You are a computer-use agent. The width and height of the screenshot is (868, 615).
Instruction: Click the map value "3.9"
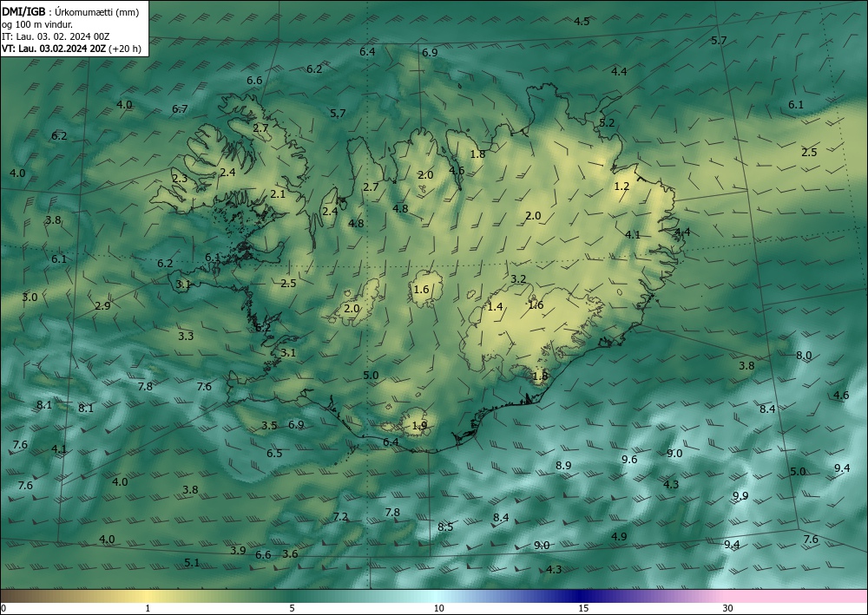(238, 550)
